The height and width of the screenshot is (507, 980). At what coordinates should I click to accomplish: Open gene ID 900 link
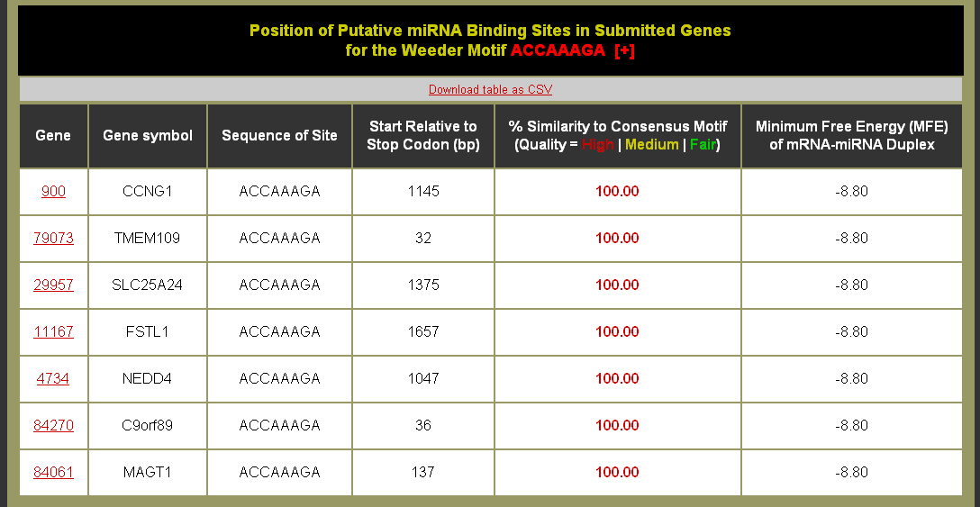point(53,191)
